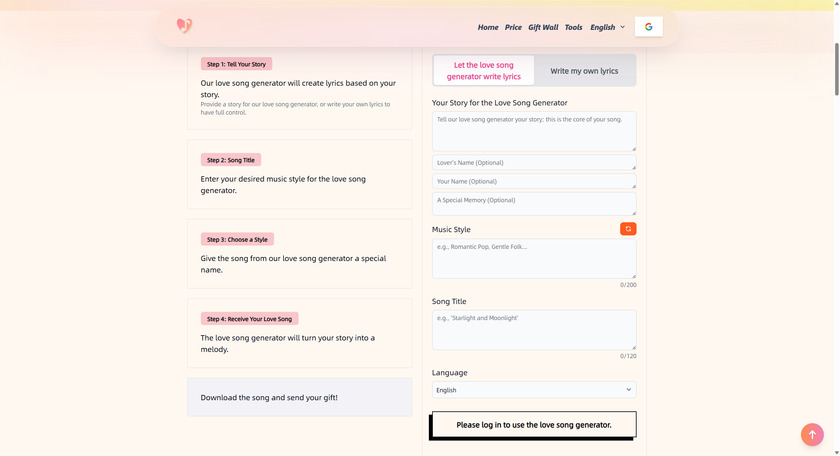This screenshot has width=840, height=456.
Task: Open the Home menu item
Action: coord(488,27)
